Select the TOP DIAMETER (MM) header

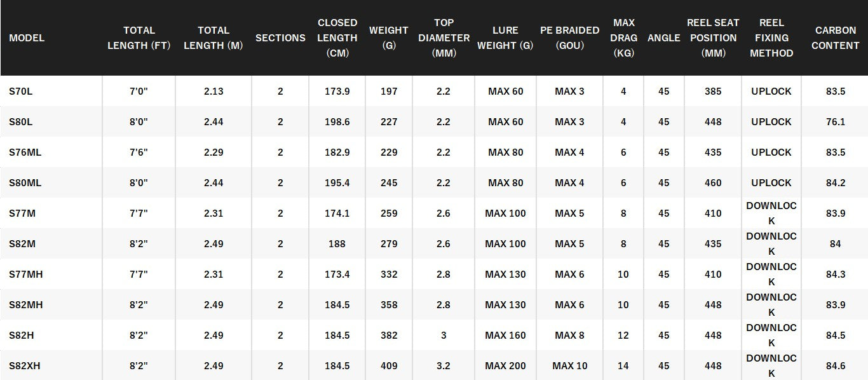(x=444, y=38)
